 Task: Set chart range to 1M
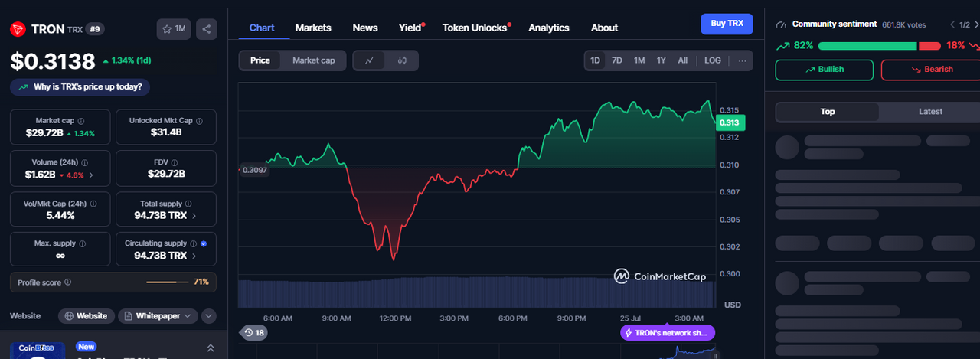click(x=639, y=60)
